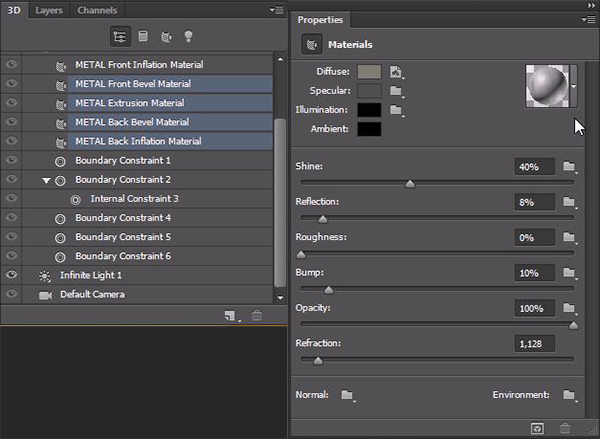Click the Reflection percentage input field
The image size is (600, 439).
[533, 202]
